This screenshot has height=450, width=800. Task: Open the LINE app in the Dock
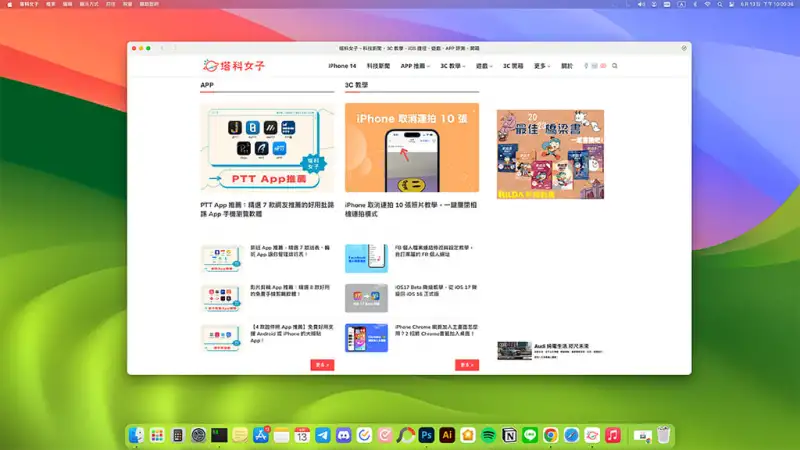[530, 435]
